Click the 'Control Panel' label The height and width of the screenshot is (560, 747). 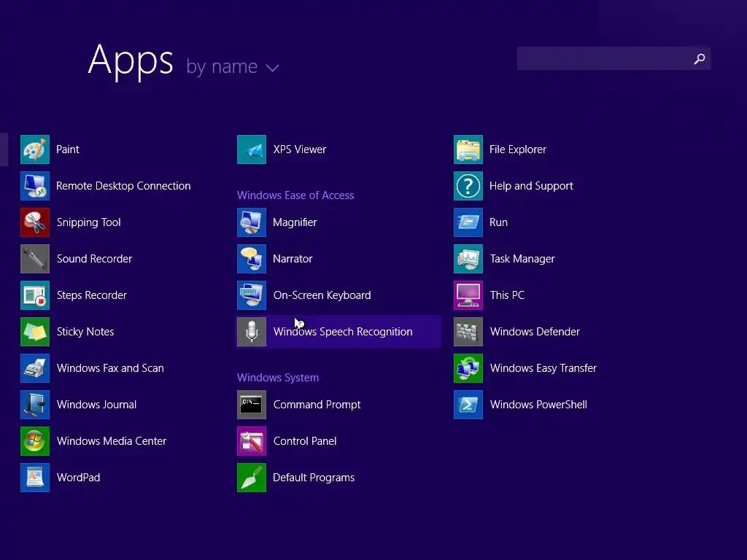(x=305, y=441)
